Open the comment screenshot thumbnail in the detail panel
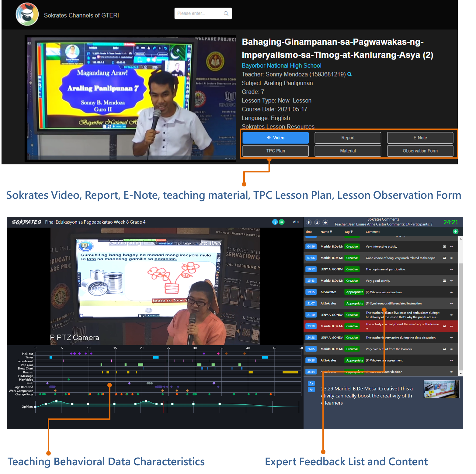 coord(441,389)
